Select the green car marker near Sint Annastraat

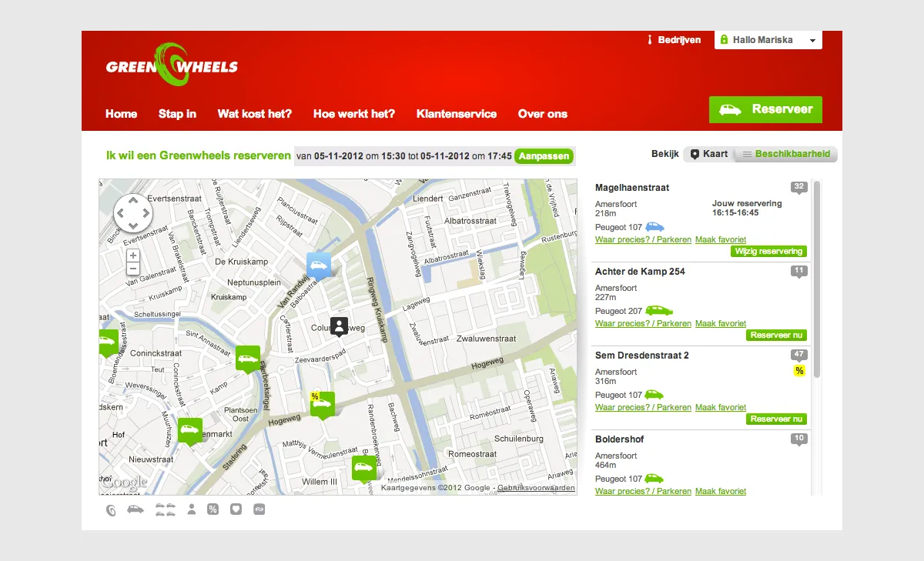point(248,359)
